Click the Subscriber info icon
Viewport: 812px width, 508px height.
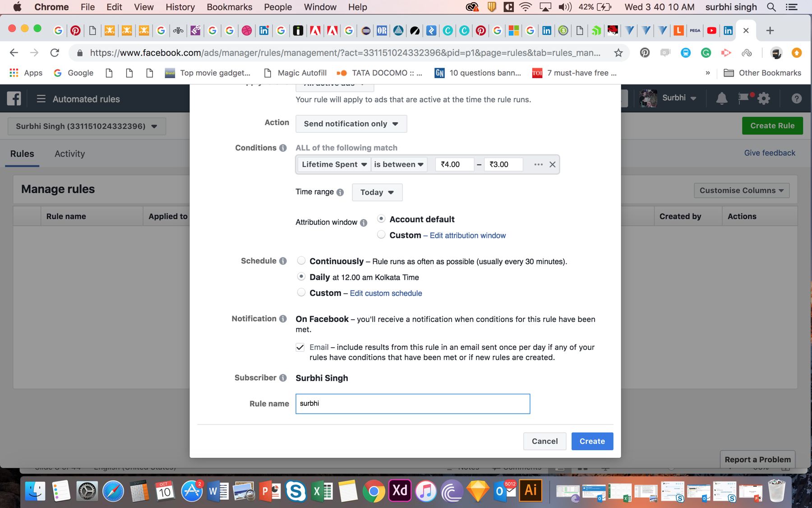coord(283,378)
